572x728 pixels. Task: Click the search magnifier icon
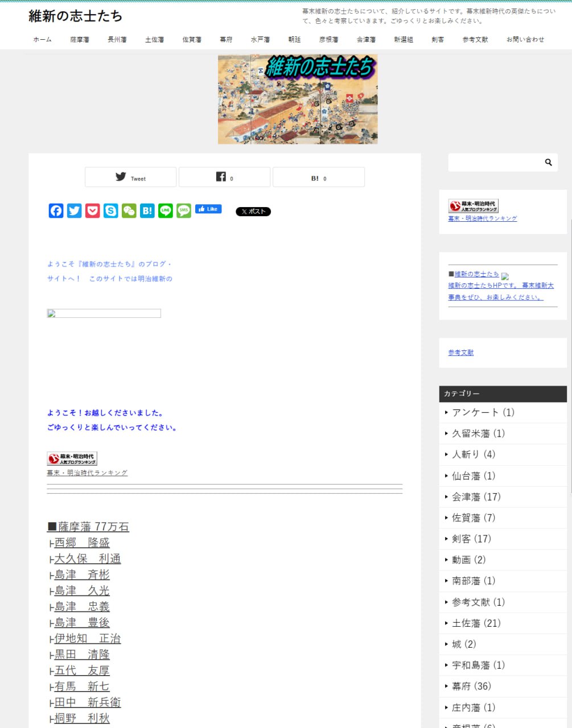click(548, 162)
